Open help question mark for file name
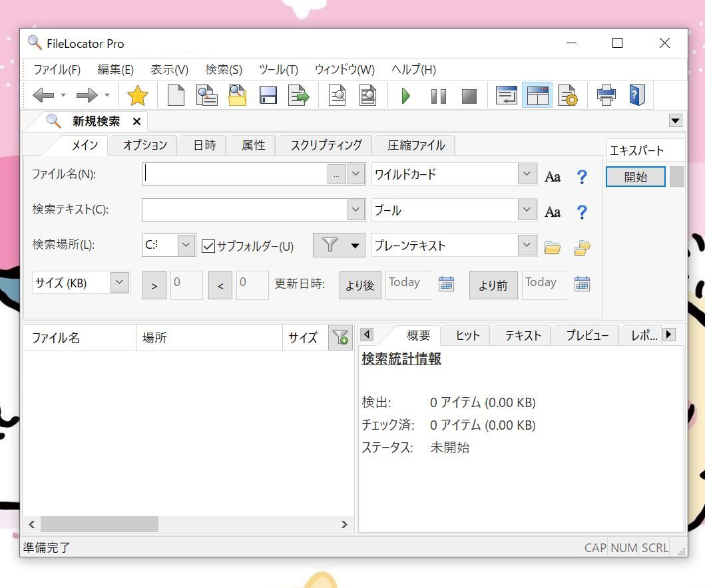The width and height of the screenshot is (705, 588). point(582,176)
